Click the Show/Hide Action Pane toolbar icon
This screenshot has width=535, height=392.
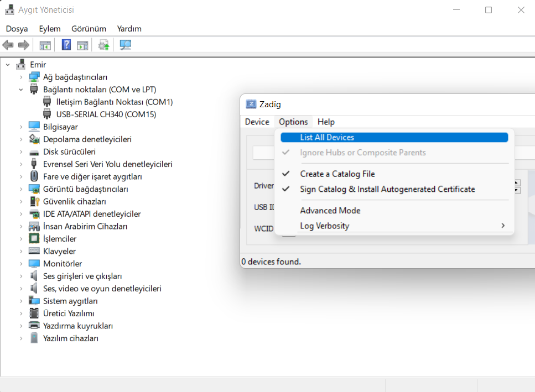pos(82,45)
